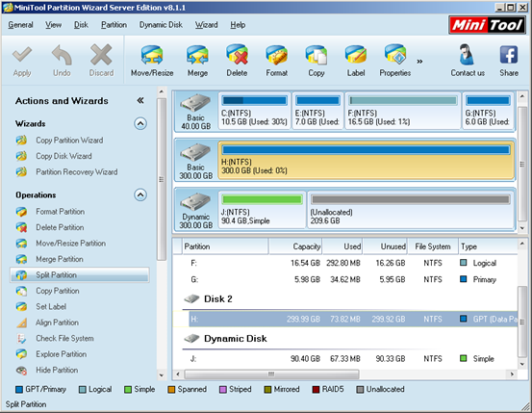
Task: Collapse the Actions and Wizards panel
Action: pyautogui.click(x=140, y=100)
